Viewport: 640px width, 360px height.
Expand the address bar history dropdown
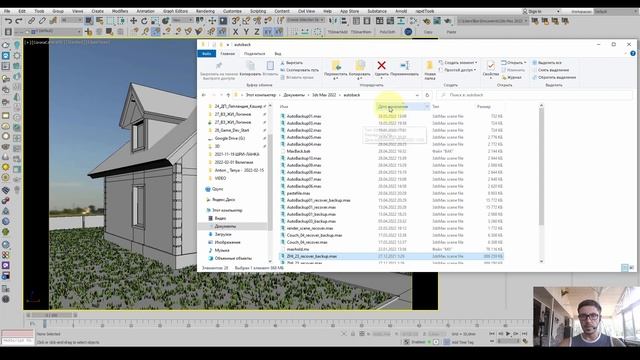[417, 95]
